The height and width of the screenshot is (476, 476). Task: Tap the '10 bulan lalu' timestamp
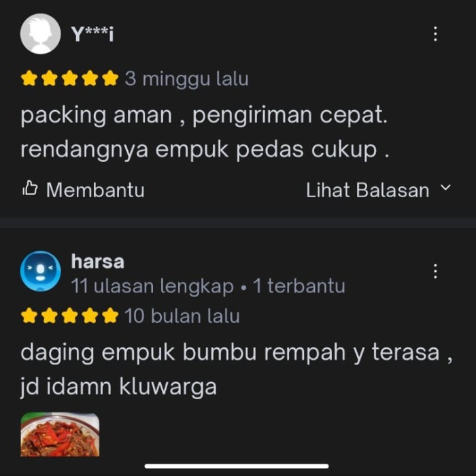182,316
